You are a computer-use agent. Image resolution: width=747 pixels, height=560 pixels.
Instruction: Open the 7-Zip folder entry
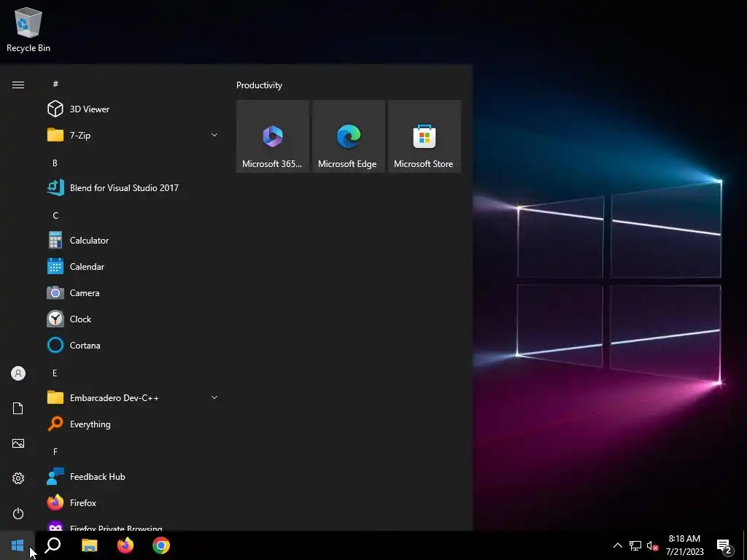(133, 135)
